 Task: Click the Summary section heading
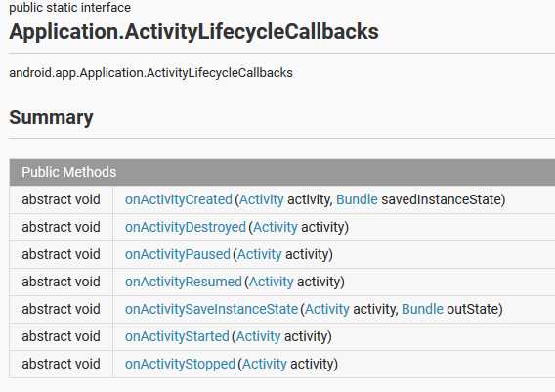(52, 117)
